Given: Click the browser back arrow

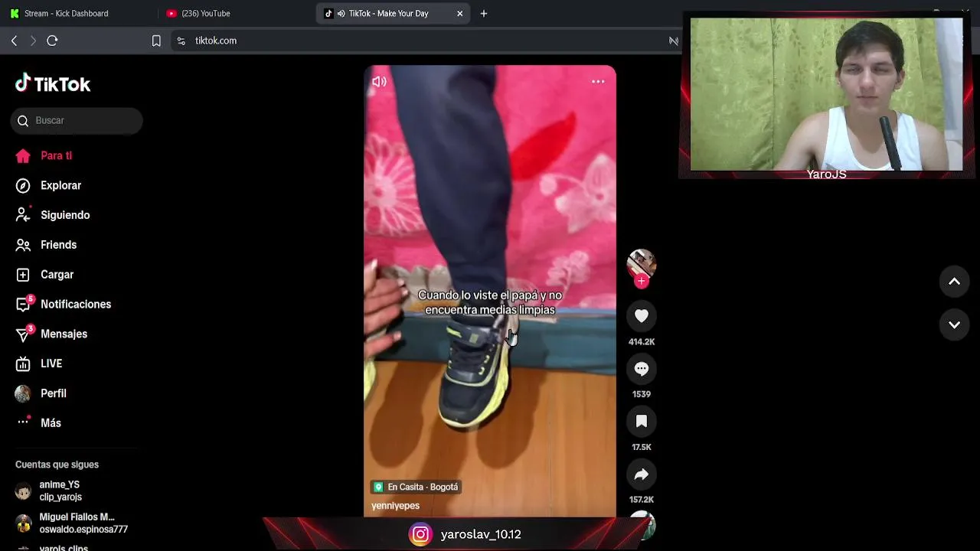Looking at the screenshot, I should (14, 41).
